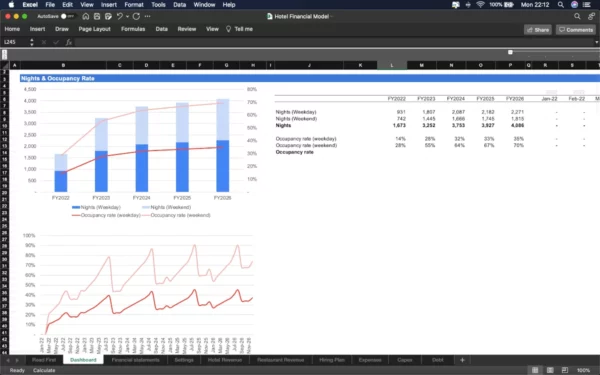Click the Undo arrow icon
The width and height of the screenshot is (600, 375).
tap(119, 16)
